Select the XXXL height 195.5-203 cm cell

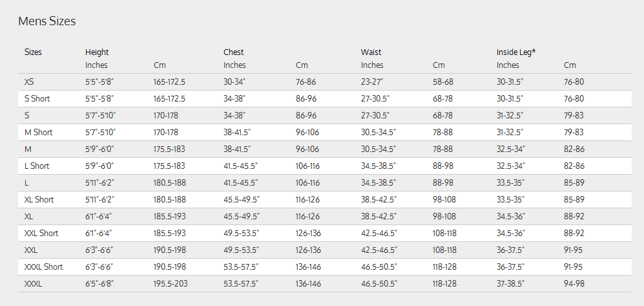[x=169, y=284]
